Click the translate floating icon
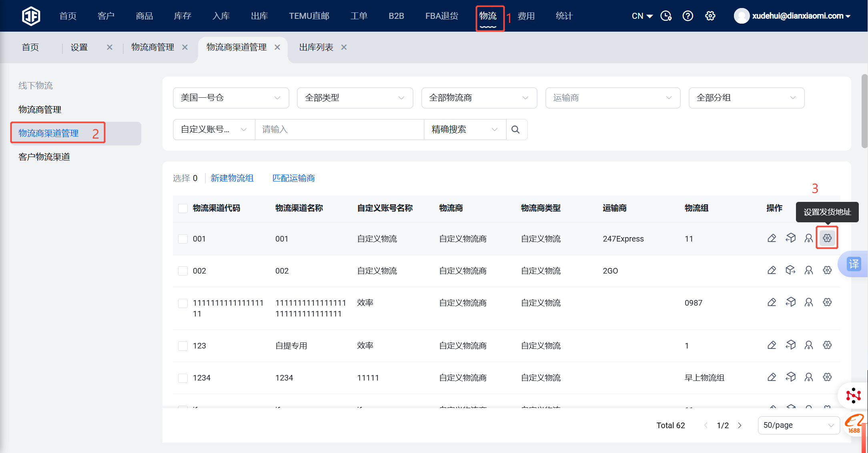This screenshot has height=453, width=868. [854, 264]
